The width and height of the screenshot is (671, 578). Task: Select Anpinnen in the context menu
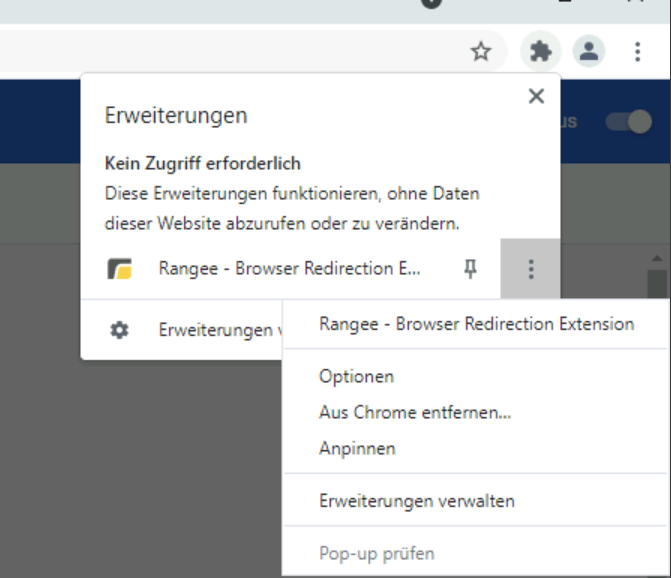357,449
